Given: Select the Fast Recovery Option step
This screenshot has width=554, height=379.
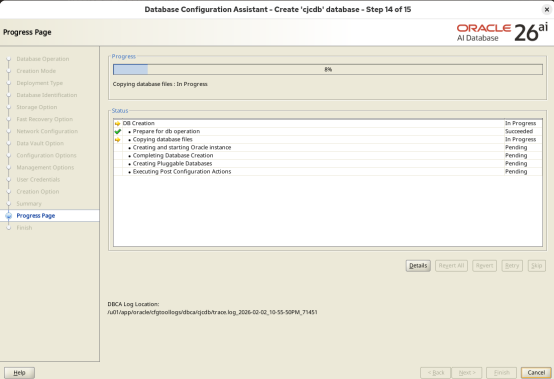Looking at the screenshot, I should point(45,119).
